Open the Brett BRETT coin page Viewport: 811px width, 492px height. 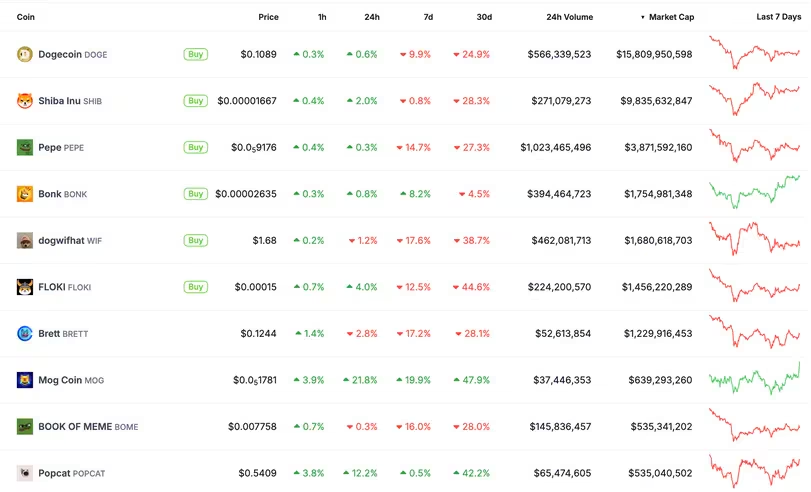(x=63, y=334)
